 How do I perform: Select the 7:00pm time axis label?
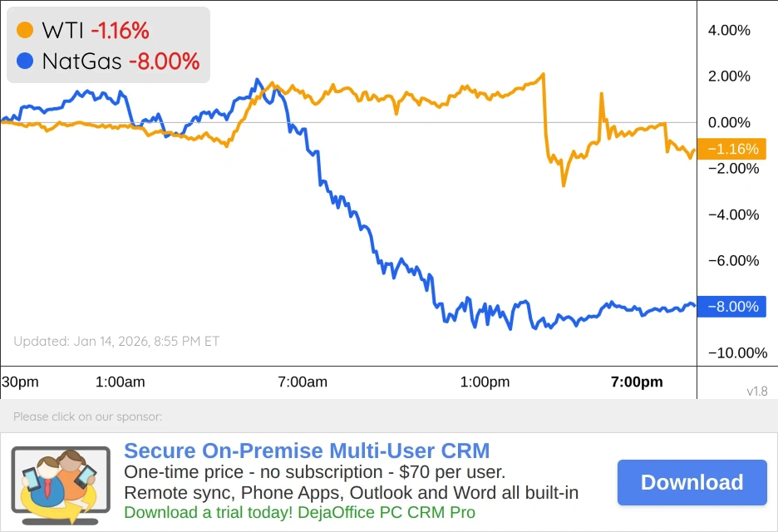[x=637, y=382]
